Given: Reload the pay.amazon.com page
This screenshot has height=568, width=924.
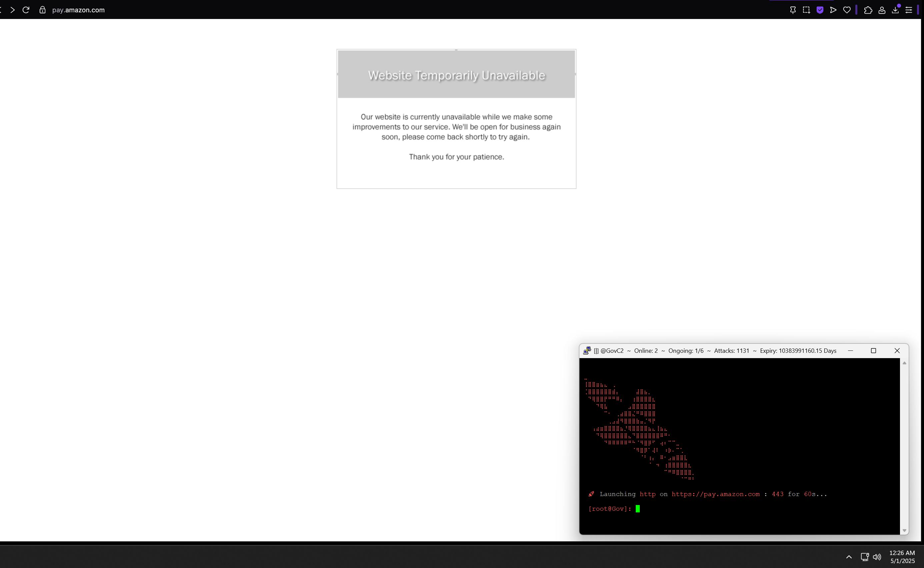Looking at the screenshot, I should tap(26, 10).
